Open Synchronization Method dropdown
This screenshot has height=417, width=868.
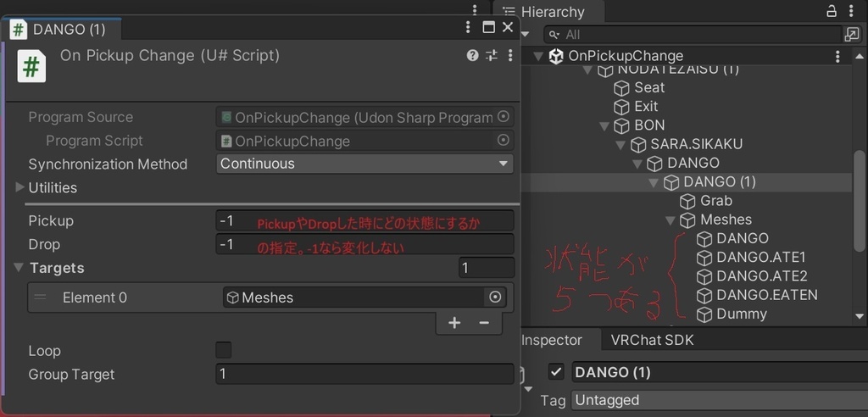tap(364, 164)
